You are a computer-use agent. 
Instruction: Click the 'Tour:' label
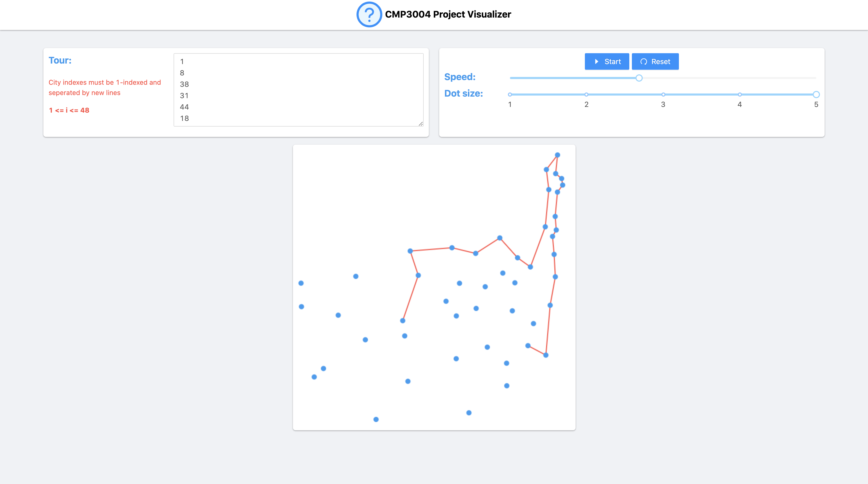coord(60,60)
